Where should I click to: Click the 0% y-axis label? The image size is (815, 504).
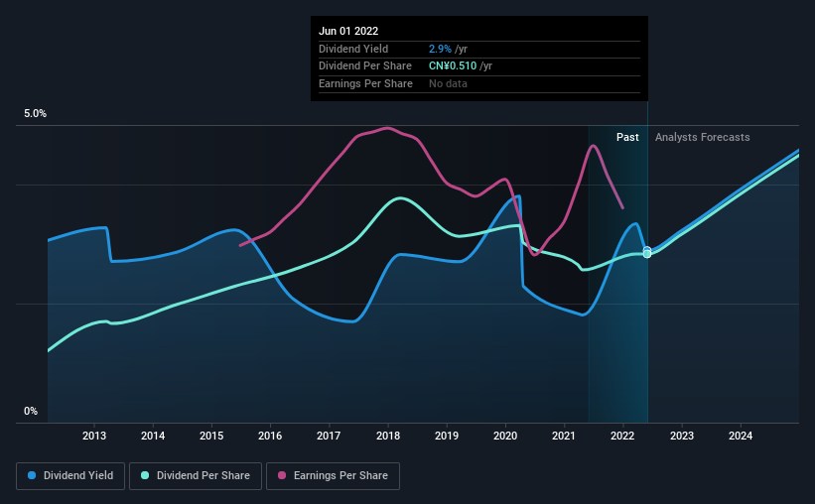pyautogui.click(x=31, y=411)
